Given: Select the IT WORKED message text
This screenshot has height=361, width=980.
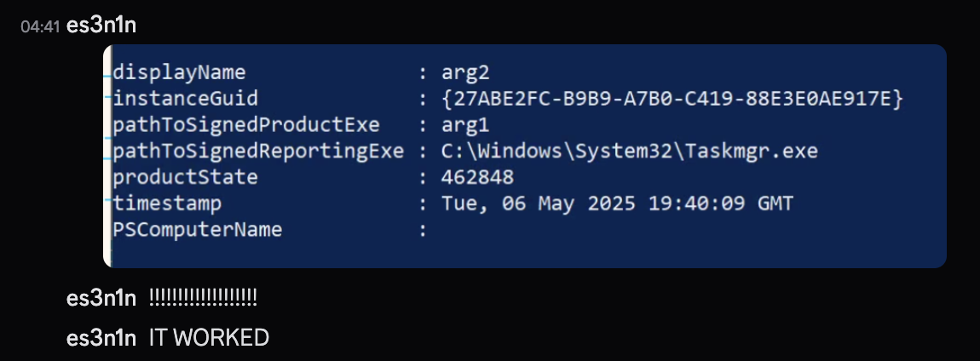Looking at the screenshot, I should point(210,338).
